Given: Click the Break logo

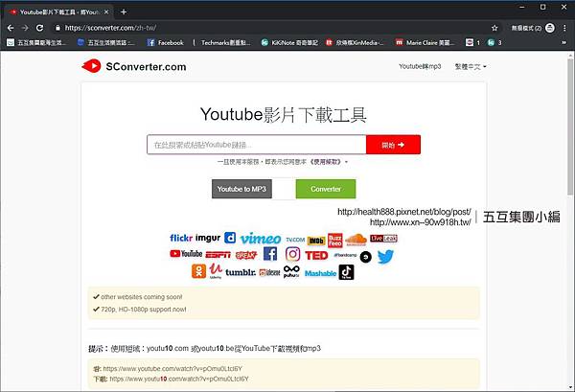Looking at the screenshot, I should (x=246, y=255).
